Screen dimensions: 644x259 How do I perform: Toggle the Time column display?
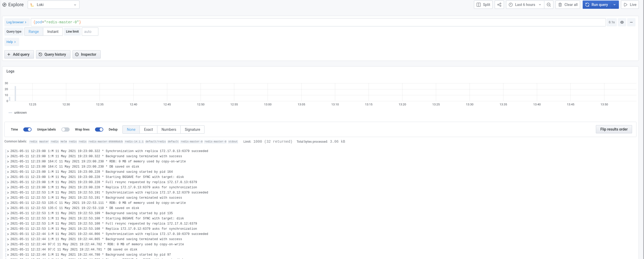[x=27, y=129]
